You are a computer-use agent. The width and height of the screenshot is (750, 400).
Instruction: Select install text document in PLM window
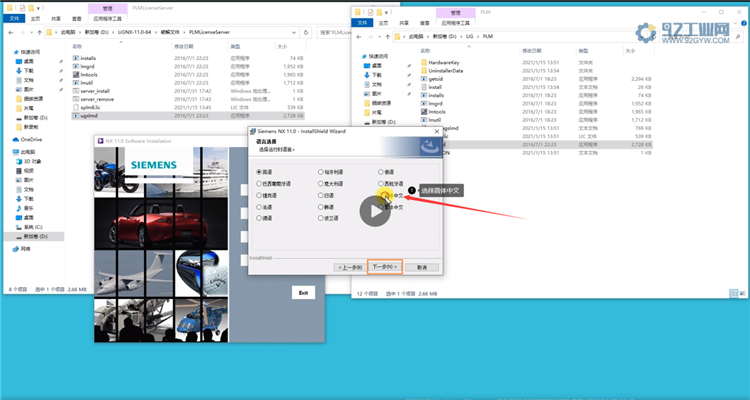(435, 87)
